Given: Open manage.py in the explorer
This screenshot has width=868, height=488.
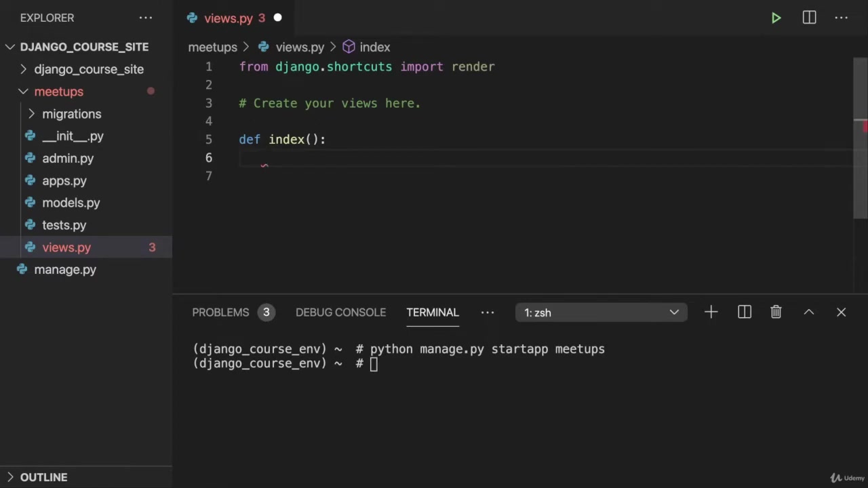Looking at the screenshot, I should pos(65,270).
